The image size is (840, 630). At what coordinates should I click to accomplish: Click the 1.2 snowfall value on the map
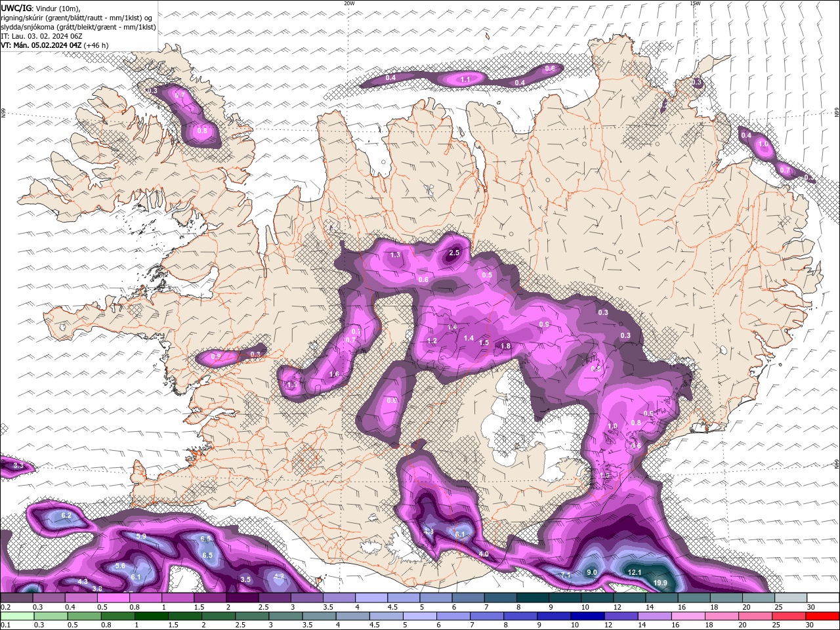click(432, 341)
